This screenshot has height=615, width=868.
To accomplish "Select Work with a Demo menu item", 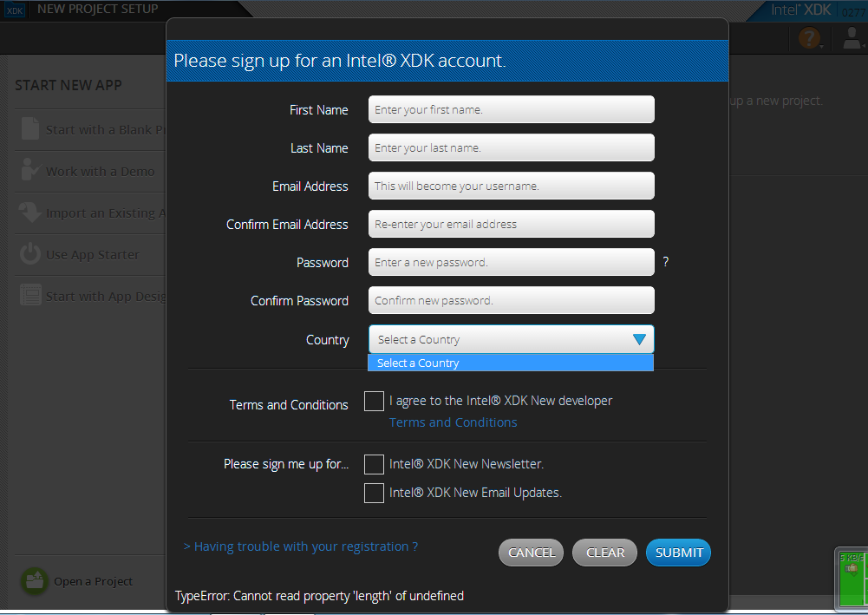I will (x=90, y=172).
